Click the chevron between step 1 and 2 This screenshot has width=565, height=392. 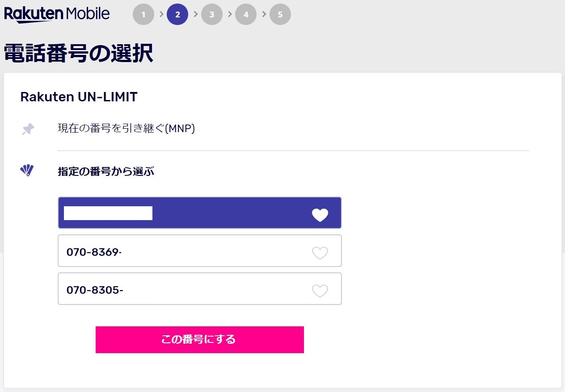pos(161,14)
